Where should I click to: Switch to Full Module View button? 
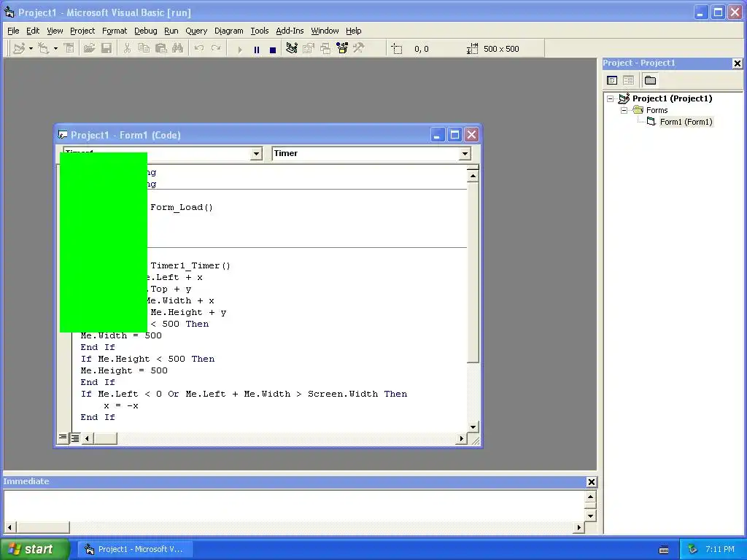tap(75, 438)
